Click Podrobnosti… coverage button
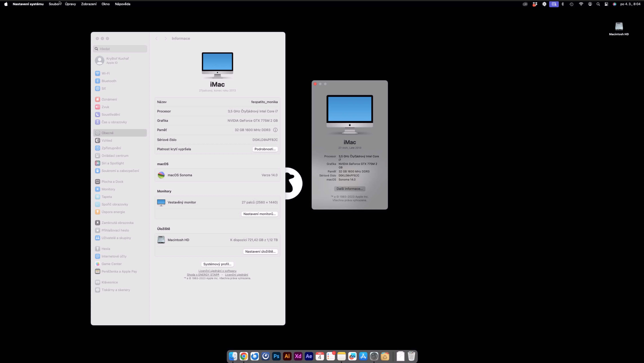644x363 pixels. pyautogui.click(x=265, y=149)
